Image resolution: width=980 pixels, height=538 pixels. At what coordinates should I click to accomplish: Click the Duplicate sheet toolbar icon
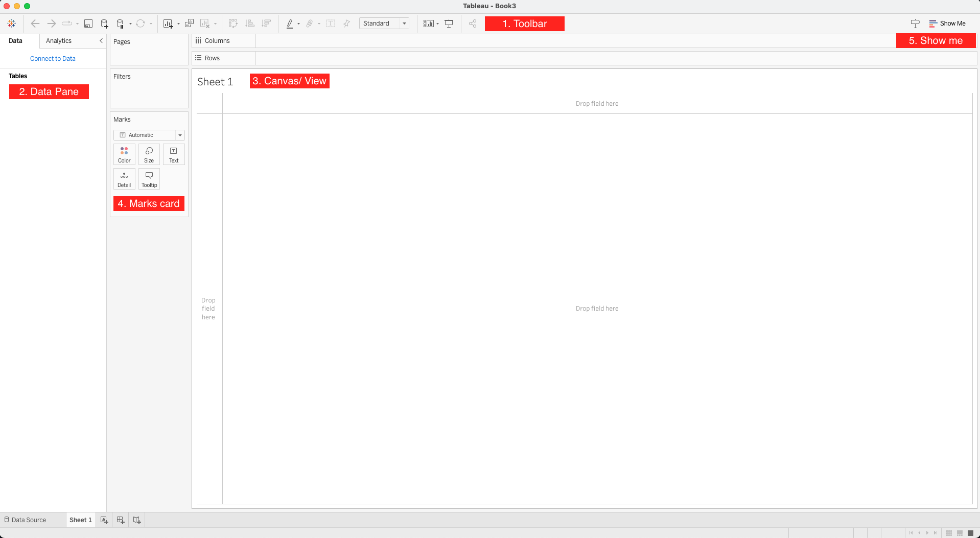tap(189, 24)
